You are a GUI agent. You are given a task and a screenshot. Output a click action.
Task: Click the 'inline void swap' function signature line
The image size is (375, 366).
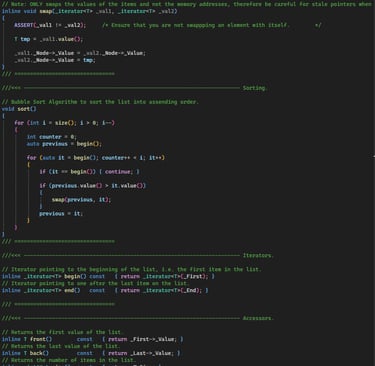tap(90, 11)
